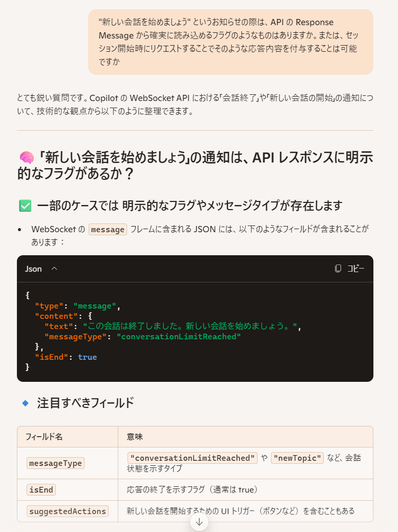Click the "newTopic" code tag
The image size is (398, 532).
coord(297,458)
